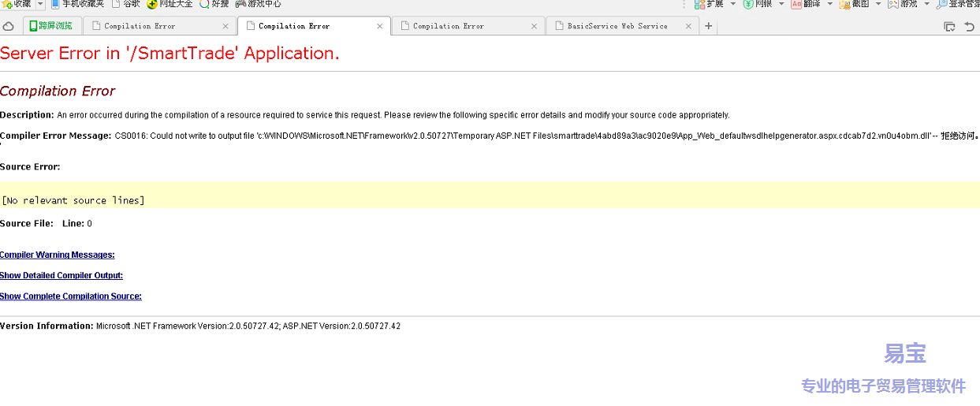
Task: Open the 游戏中心 game center bookmark
Action: coord(258,4)
